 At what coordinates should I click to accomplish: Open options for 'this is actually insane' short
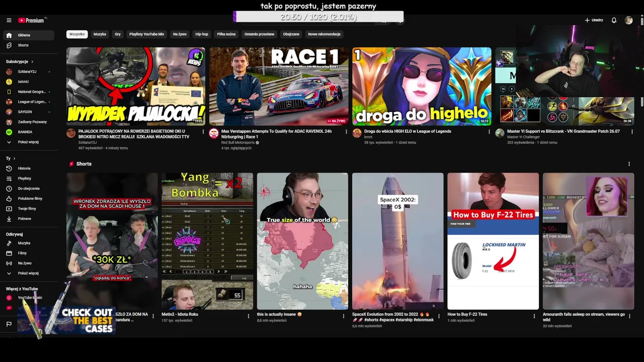tap(344, 316)
